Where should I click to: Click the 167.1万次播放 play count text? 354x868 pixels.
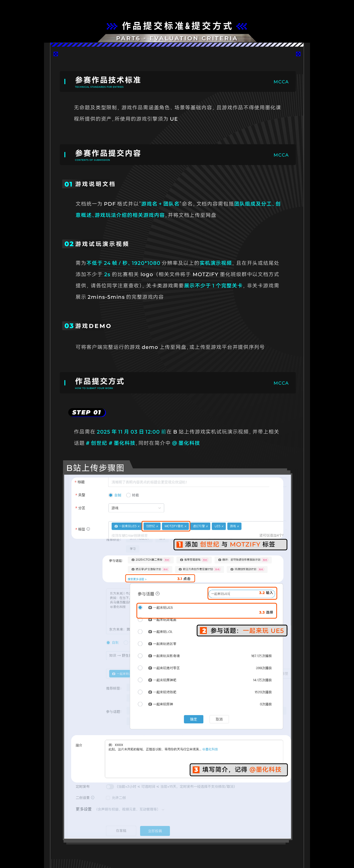click(x=261, y=656)
